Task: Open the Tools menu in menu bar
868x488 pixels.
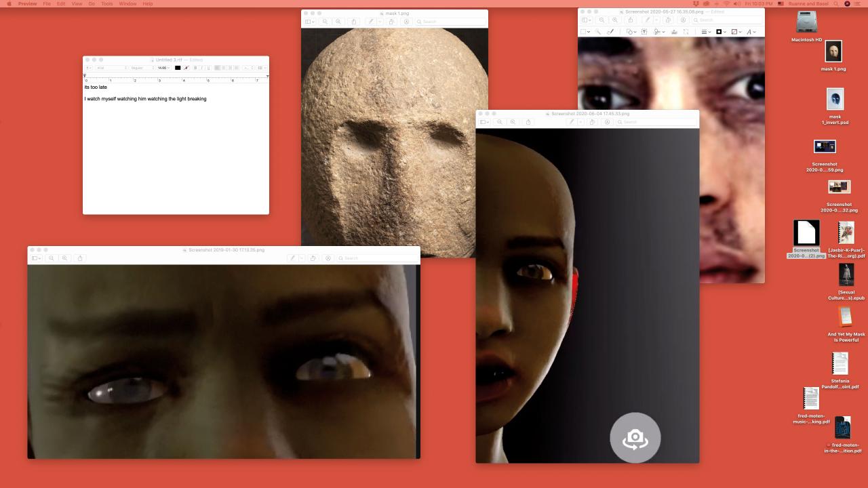Action: (x=106, y=4)
